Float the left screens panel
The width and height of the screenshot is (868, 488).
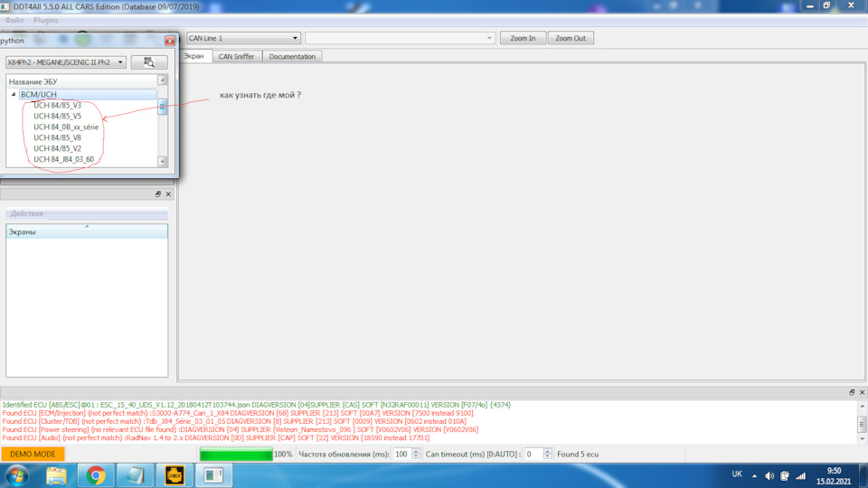tap(158, 194)
